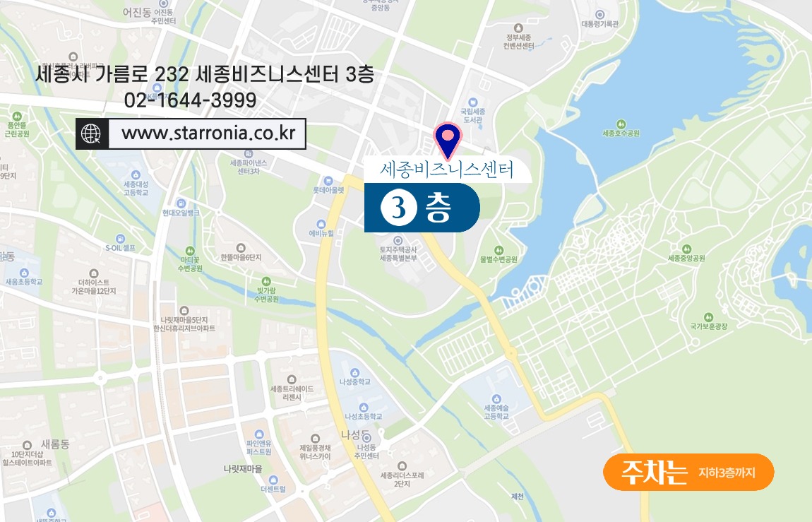Select the 에비뉴힐 shopping icon
This screenshot has width=812, height=522.
coord(321,224)
